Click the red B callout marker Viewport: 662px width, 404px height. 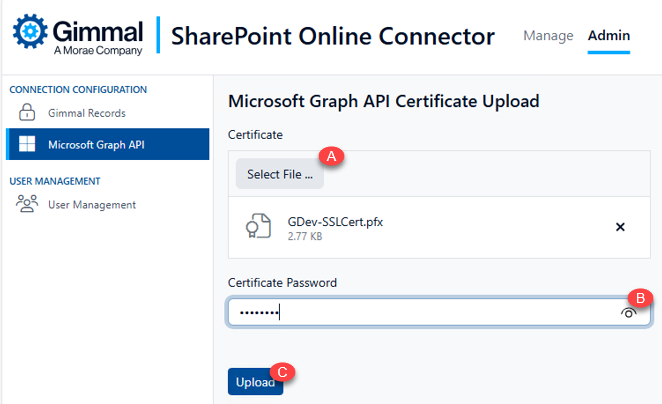click(639, 297)
